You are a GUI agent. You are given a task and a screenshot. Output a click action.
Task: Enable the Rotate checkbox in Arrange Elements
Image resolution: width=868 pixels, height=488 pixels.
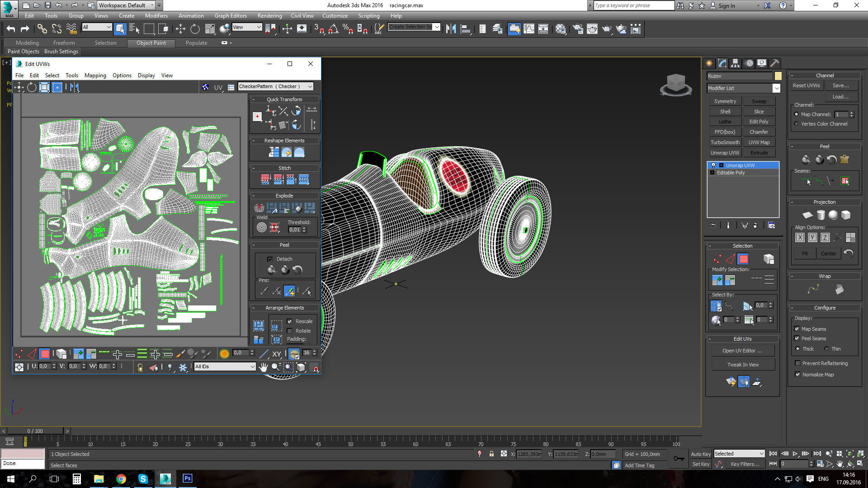[290, 331]
